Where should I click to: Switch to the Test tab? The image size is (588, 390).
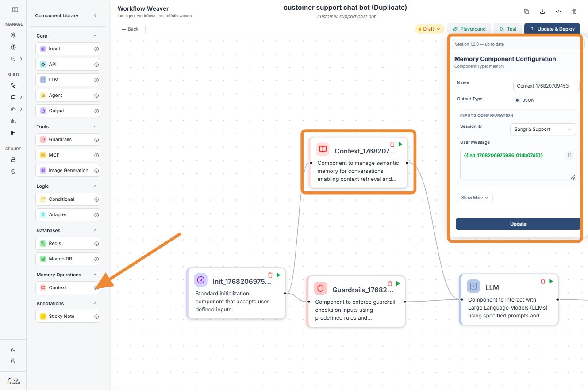508,29
